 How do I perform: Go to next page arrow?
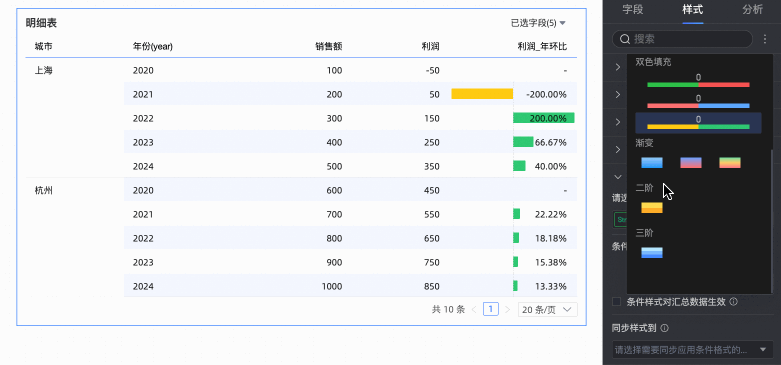(508, 310)
